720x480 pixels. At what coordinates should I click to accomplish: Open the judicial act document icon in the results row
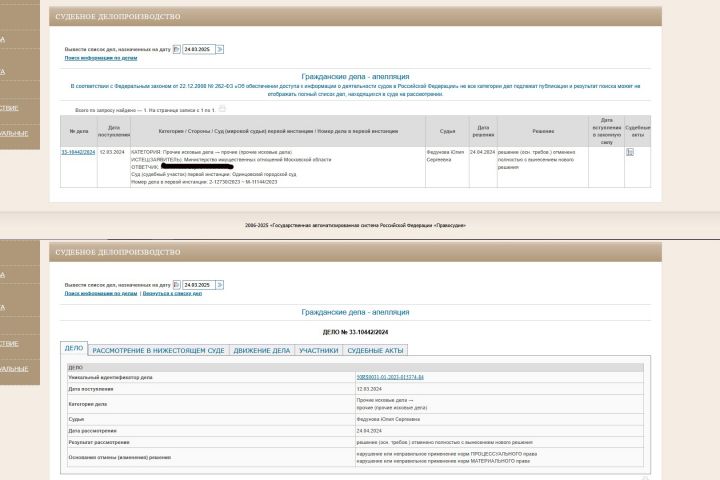[630, 152]
